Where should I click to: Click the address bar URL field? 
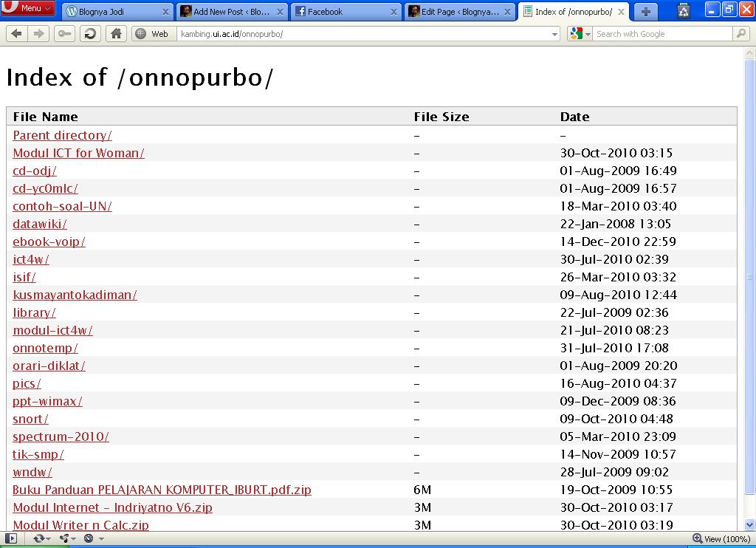[x=364, y=34]
